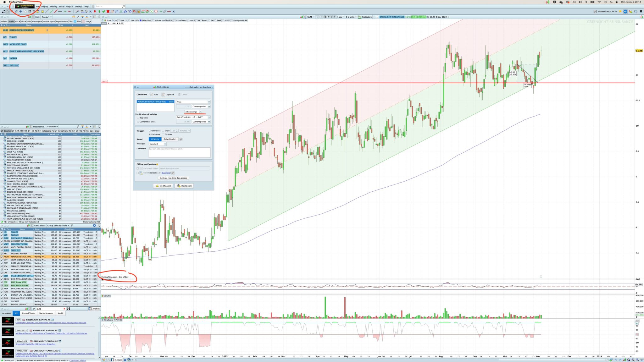Switch to the attente signal list tab

49,21
